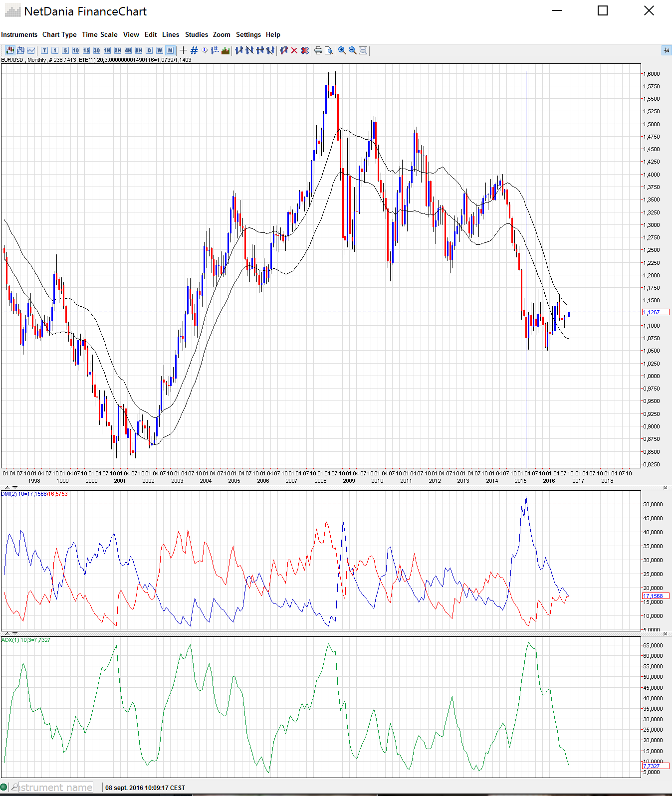Select line chart type icon
Screen dimensions: 672x796
(x=31, y=50)
